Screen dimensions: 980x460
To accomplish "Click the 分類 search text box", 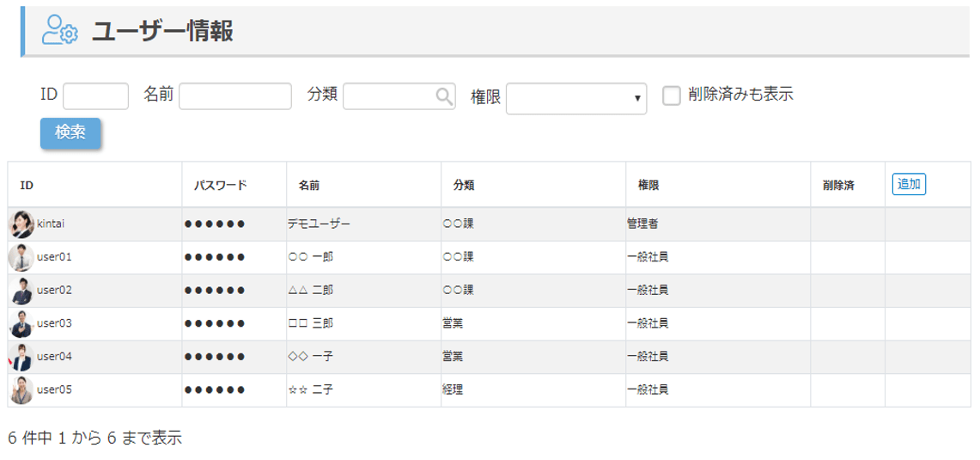I will pyautogui.click(x=388, y=96).
